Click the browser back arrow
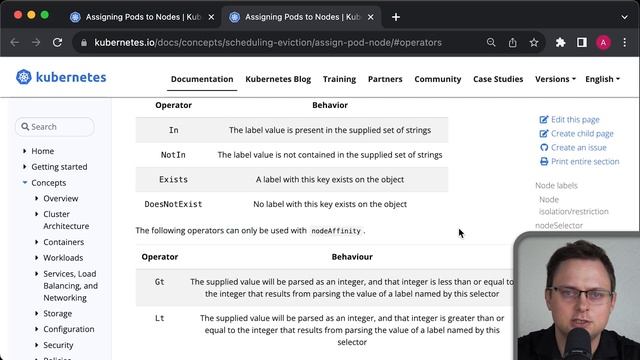 (x=15, y=42)
